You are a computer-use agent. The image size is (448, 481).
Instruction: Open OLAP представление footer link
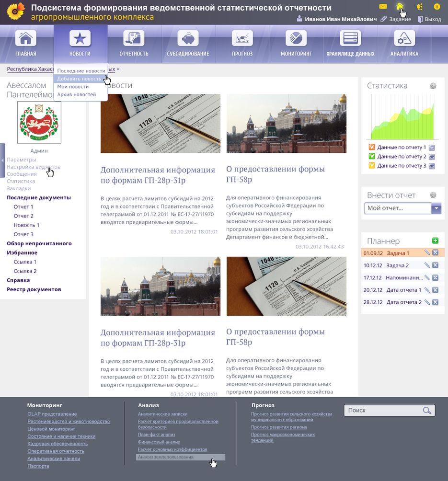pos(52,414)
